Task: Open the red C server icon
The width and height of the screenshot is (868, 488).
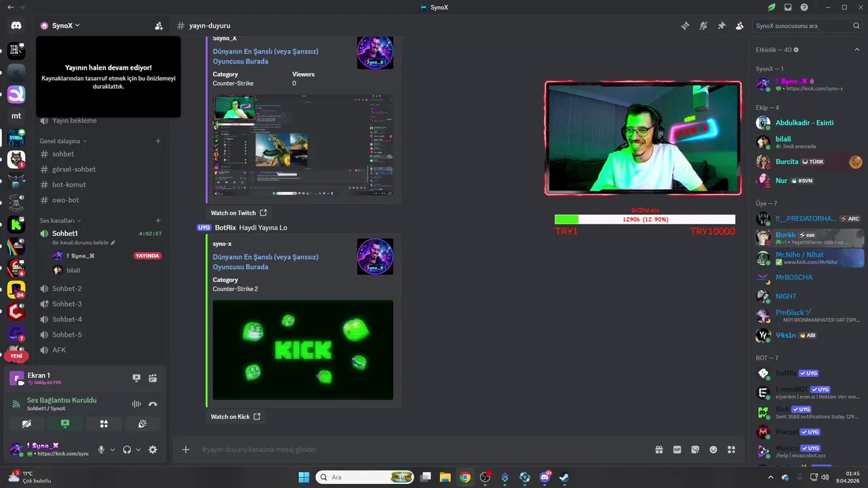Action: 16,312
